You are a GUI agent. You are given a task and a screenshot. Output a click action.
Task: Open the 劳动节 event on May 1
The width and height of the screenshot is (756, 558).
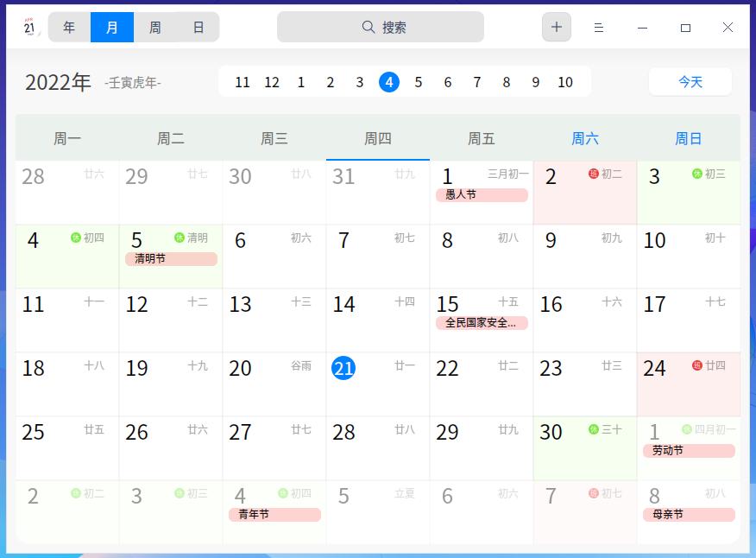(x=688, y=451)
